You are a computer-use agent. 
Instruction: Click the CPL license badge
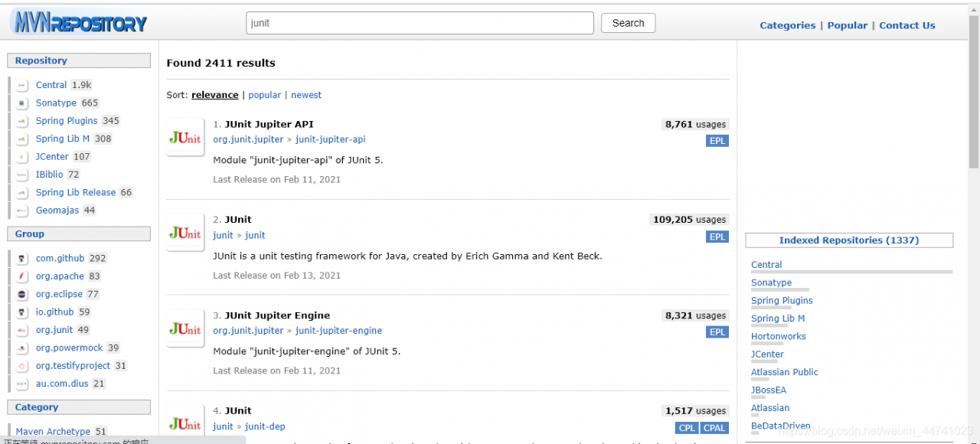tap(687, 428)
